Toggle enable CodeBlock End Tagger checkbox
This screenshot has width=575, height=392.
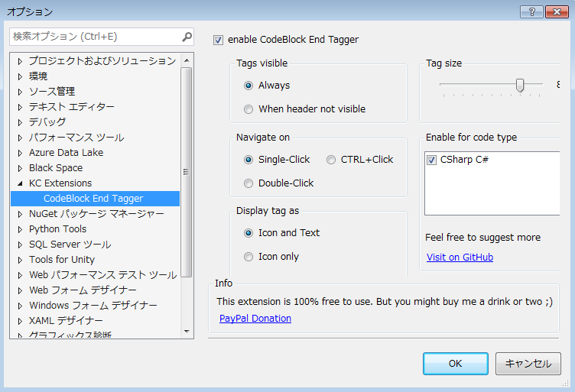[x=218, y=40]
